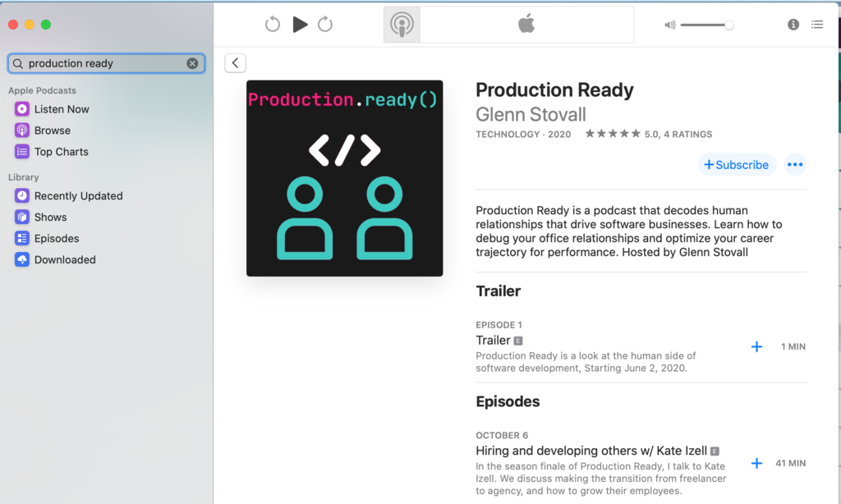Open the more options ellipsis menu
841x504 pixels.
[795, 165]
